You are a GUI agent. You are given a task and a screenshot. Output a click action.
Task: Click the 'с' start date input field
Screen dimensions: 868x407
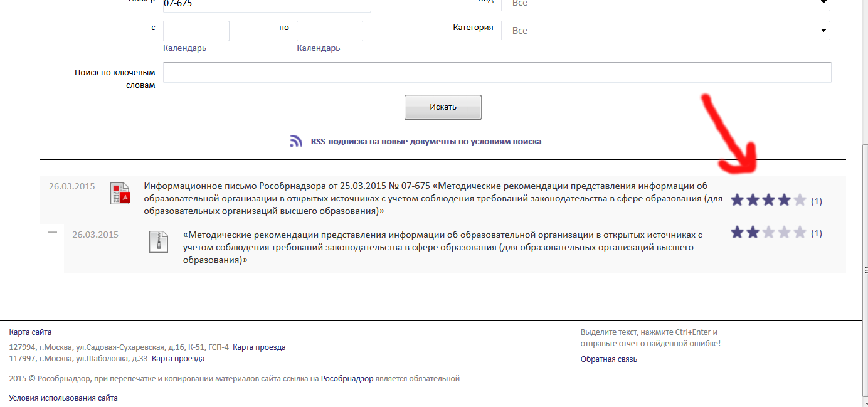(196, 31)
